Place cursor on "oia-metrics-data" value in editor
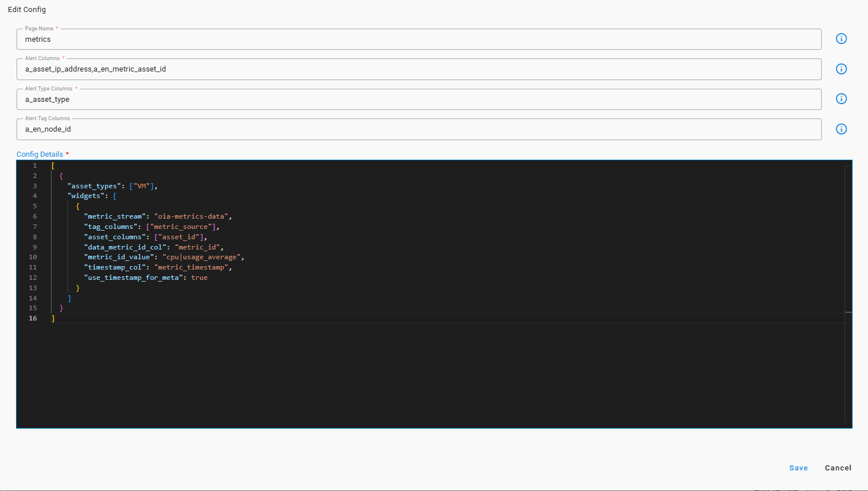Image resolution: width=868 pixels, height=491 pixels. tap(191, 216)
